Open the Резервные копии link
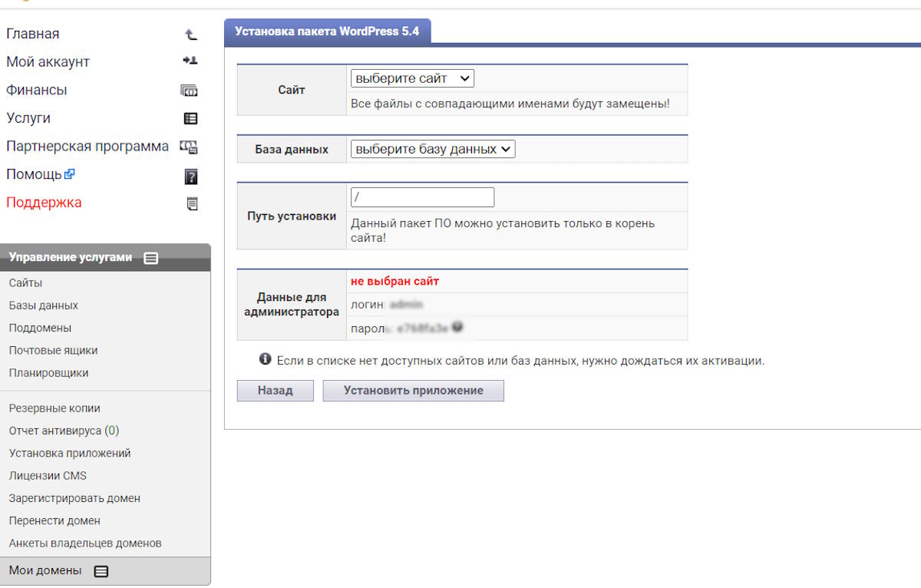921x588 pixels. tap(54, 408)
